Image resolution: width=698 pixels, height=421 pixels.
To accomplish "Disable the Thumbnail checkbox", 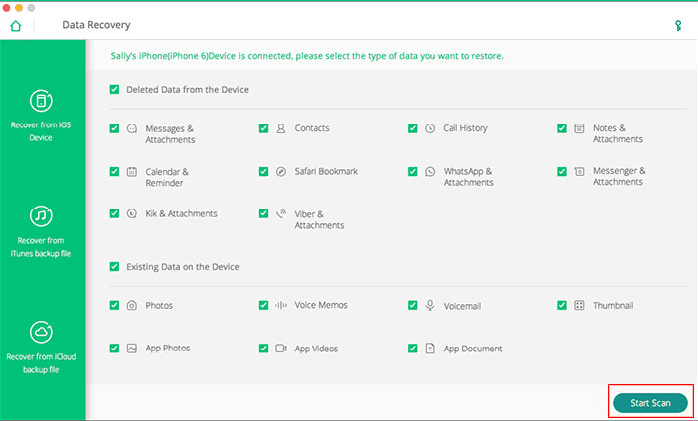I will pyautogui.click(x=563, y=305).
